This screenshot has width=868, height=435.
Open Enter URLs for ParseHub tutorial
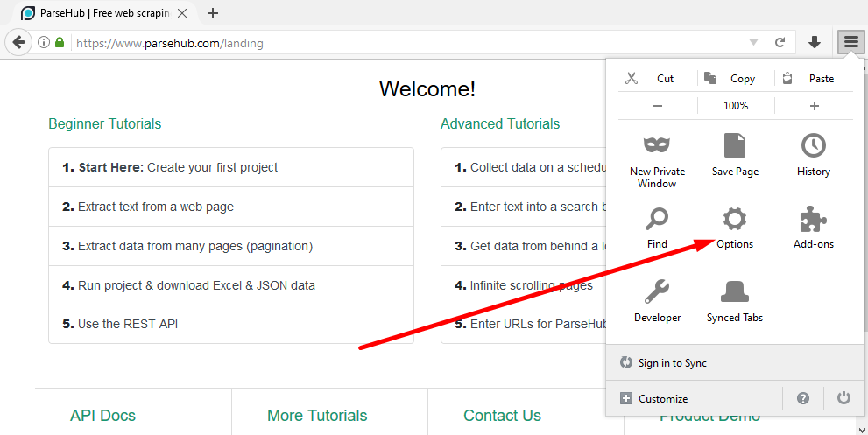[524, 324]
